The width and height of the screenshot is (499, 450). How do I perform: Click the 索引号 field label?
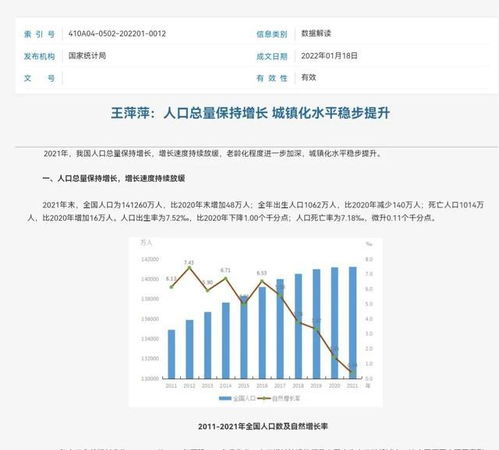point(39,34)
